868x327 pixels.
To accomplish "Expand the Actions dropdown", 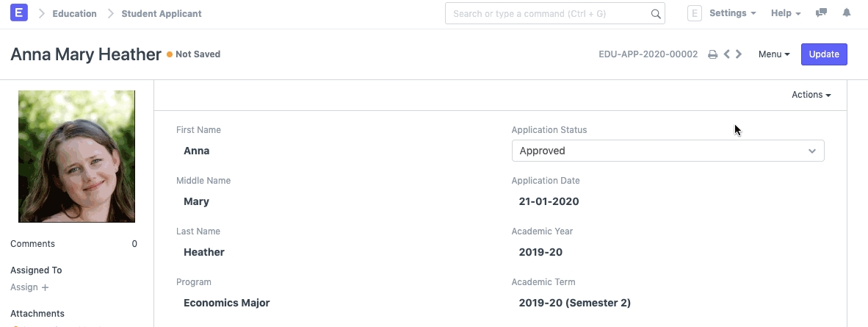I will point(811,95).
